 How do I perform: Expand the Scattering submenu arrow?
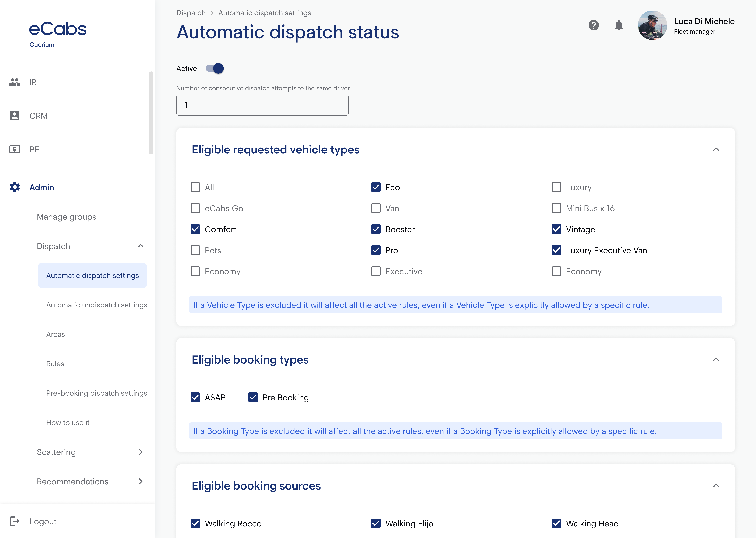141,452
